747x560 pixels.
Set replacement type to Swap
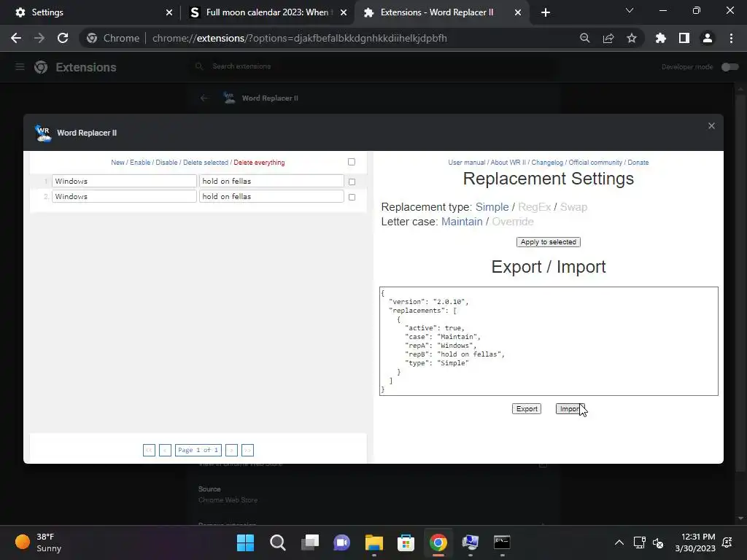pyautogui.click(x=573, y=207)
